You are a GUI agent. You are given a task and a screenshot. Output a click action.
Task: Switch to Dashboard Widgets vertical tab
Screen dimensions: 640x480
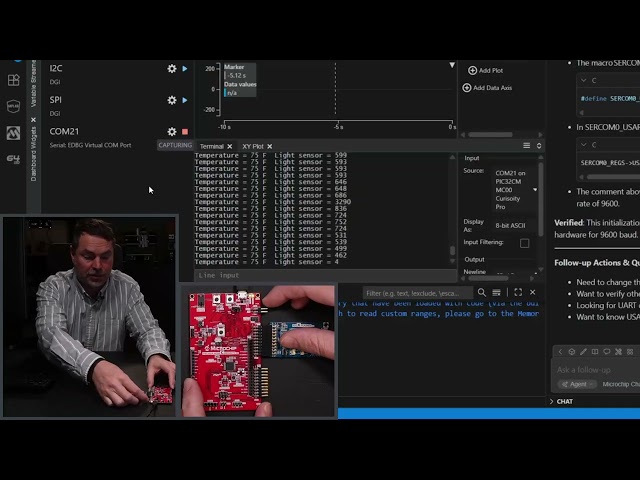point(33,154)
